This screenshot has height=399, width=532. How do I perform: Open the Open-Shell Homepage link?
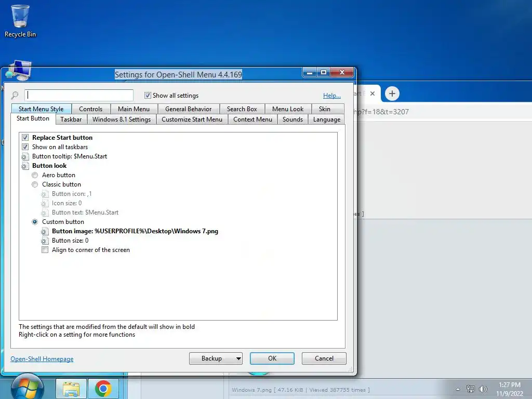coord(42,359)
